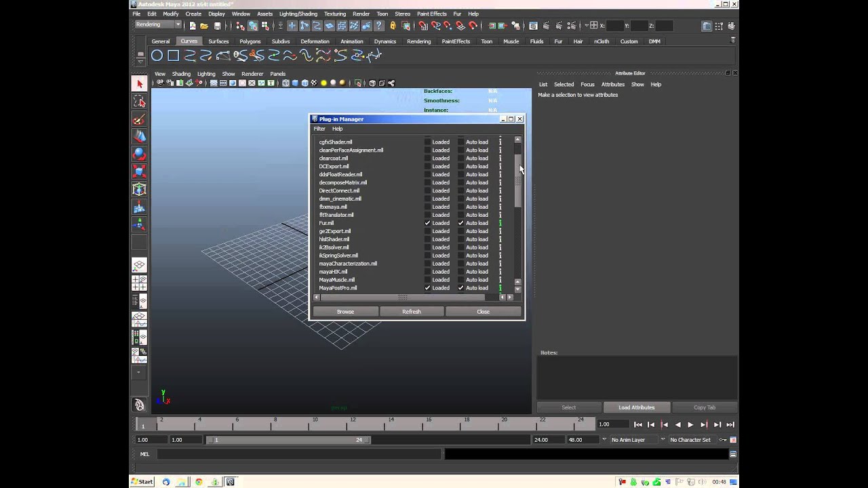This screenshot has width=868, height=488.
Task: Open the Rendering menu set dropdown
Action: pos(158,25)
